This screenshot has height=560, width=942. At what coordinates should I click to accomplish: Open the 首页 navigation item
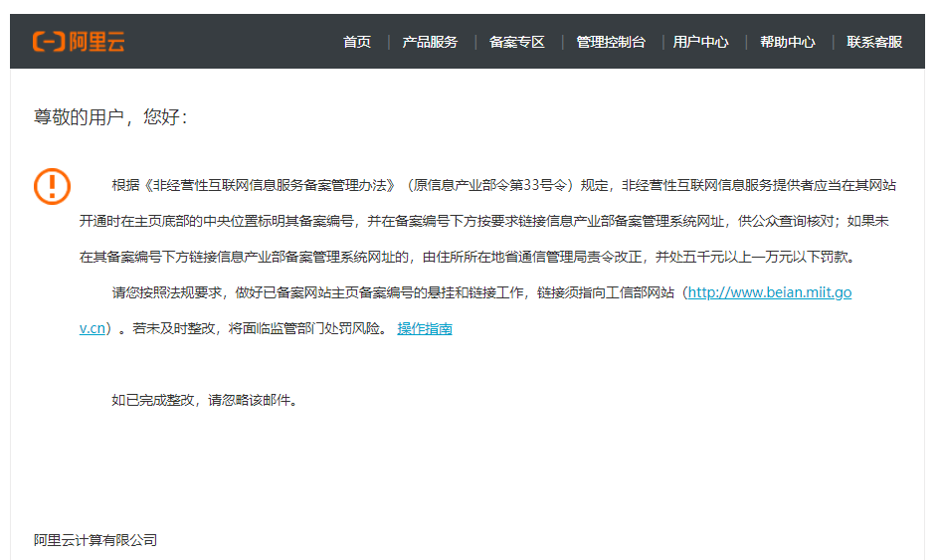pyautogui.click(x=357, y=42)
